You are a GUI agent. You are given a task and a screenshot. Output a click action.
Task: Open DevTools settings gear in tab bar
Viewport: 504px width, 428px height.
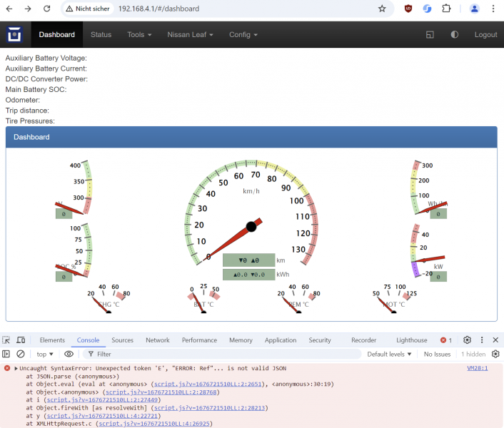tap(467, 340)
